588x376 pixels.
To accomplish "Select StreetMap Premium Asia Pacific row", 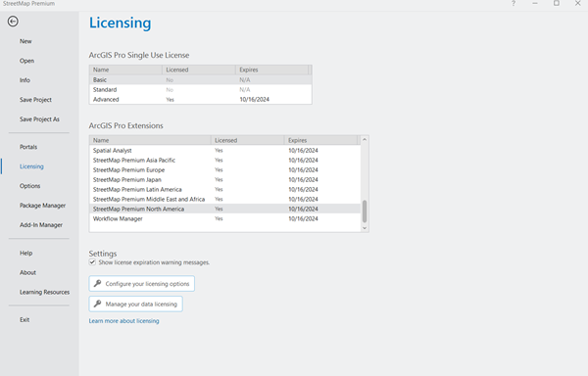I will coord(225,160).
